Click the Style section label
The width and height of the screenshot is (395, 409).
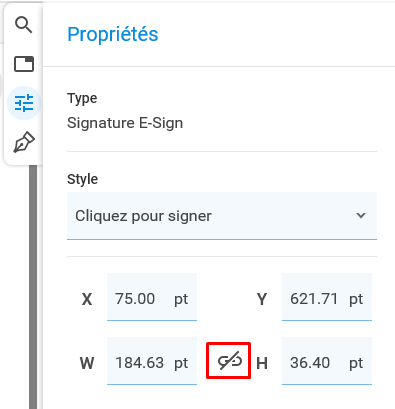click(x=82, y=179)
